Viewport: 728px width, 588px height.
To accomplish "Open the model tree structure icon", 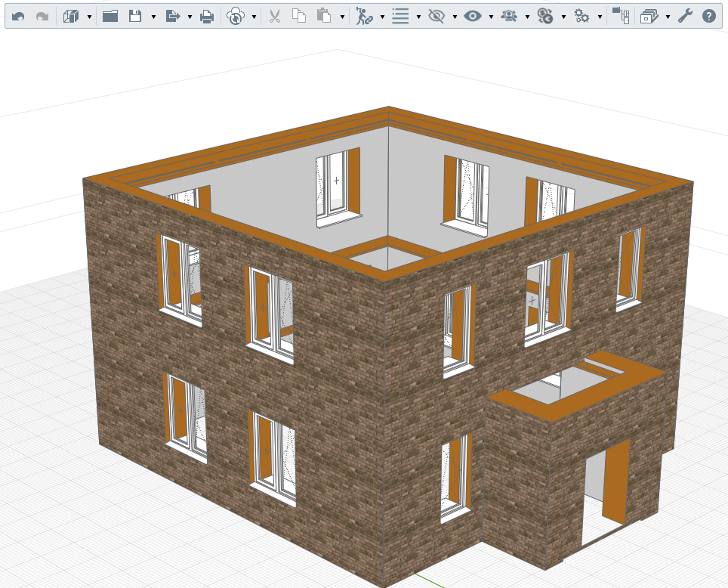I will [x=621, y=16].
